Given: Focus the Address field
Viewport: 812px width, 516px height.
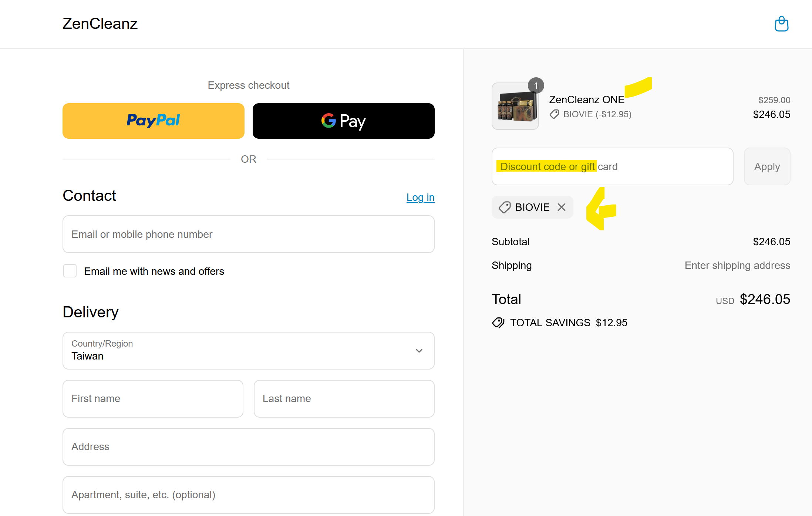Looking at the screenshot, I should 249,447.
